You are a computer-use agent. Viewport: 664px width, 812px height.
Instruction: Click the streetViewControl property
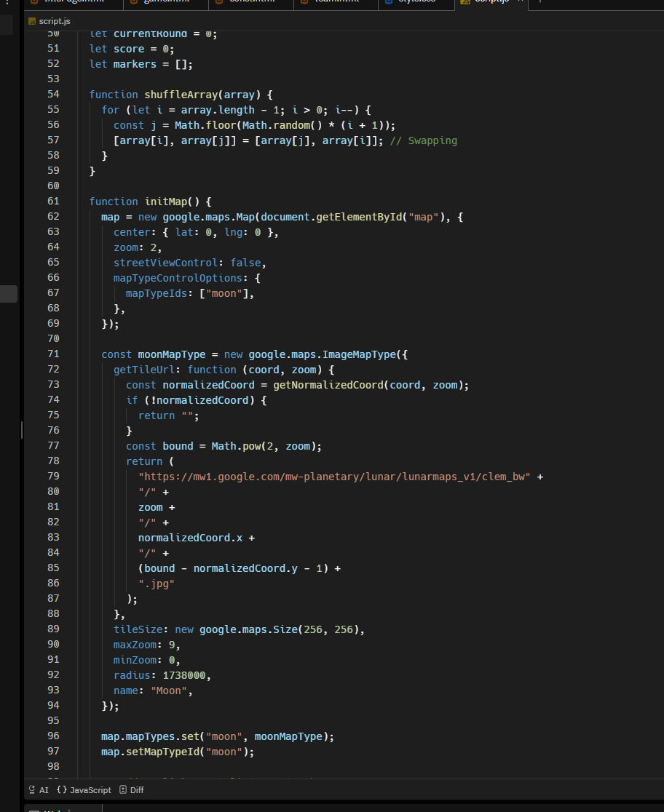click(x=165, y=263)
